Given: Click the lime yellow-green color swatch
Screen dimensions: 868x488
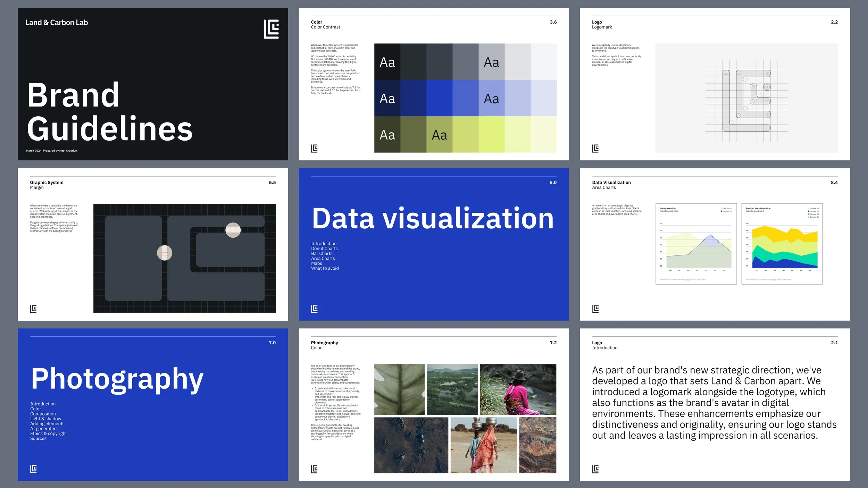Looking at the screenshot, I should point(491,134).
